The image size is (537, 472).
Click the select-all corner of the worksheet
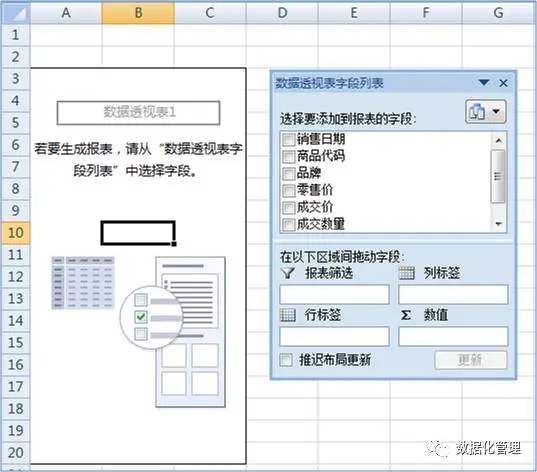(16, 13)
